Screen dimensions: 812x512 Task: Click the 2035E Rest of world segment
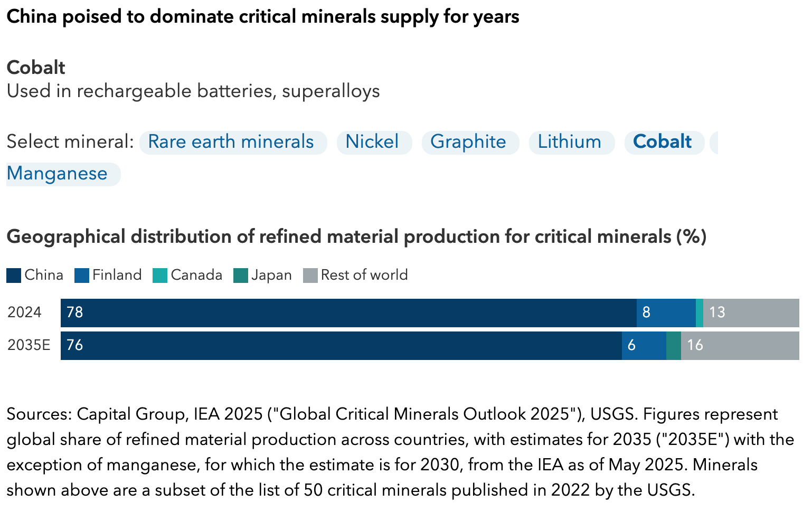click(x=740, y=346)
